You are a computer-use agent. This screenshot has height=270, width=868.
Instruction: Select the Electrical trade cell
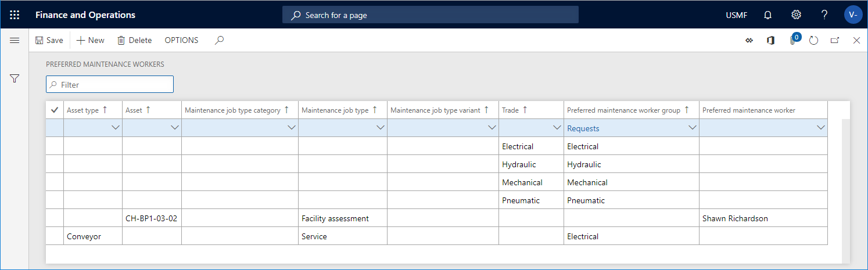pyautogui.click(x=531, y=146)
